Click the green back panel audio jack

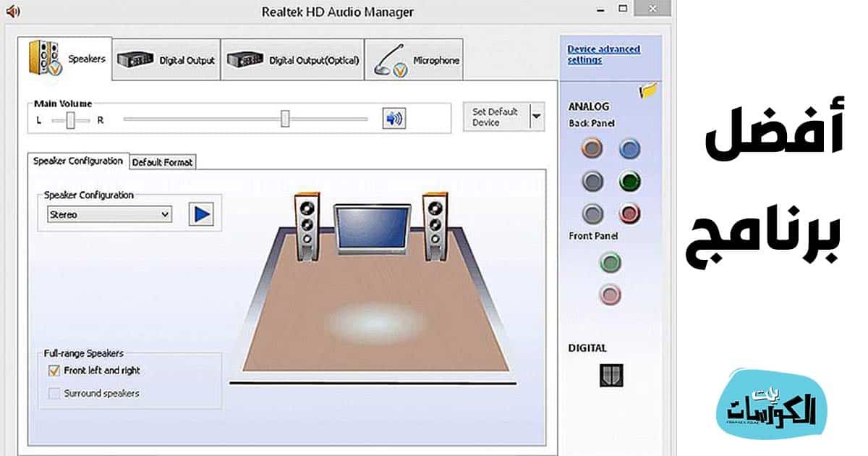(630, 181)
